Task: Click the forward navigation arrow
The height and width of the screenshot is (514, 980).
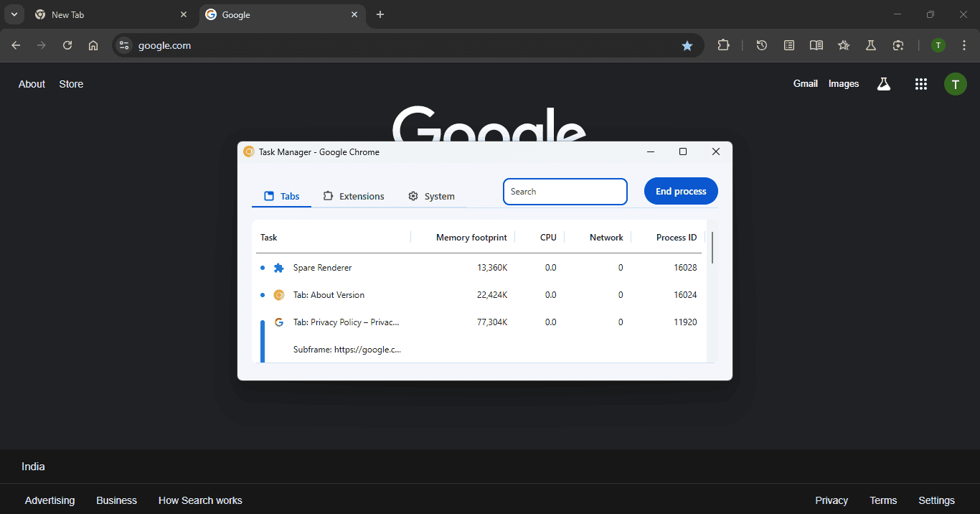Action: coord(42,45)
